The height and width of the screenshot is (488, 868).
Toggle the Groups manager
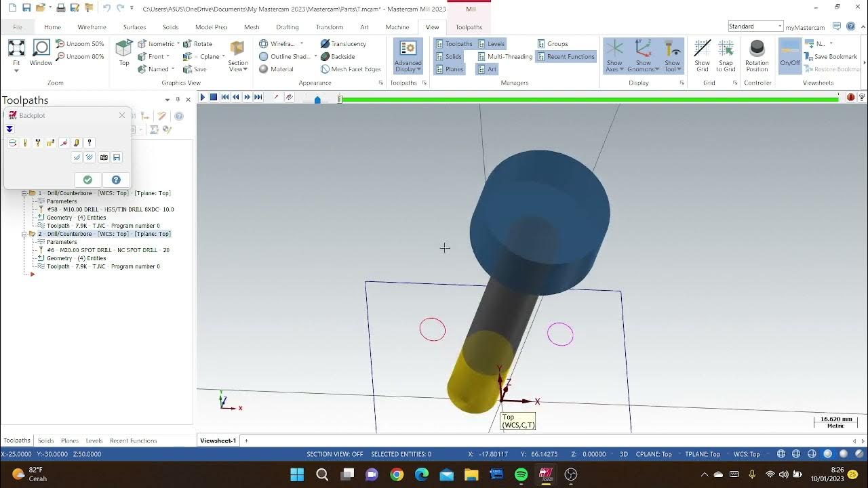click(x=552, y=43)
